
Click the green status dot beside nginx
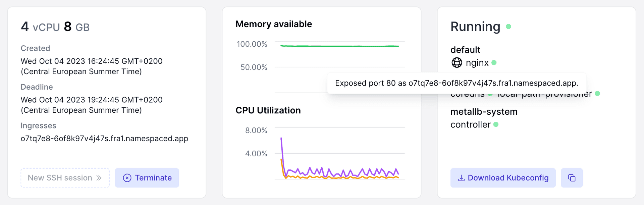(494, 63)
